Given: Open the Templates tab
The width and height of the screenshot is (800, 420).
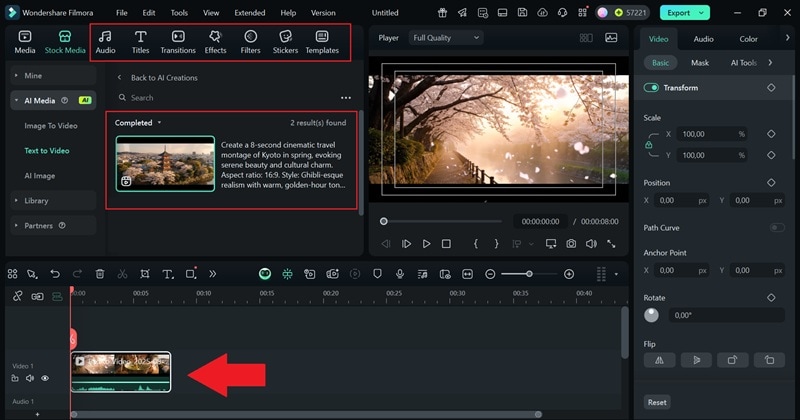Looking at the screenshot, I should point(322,42).
